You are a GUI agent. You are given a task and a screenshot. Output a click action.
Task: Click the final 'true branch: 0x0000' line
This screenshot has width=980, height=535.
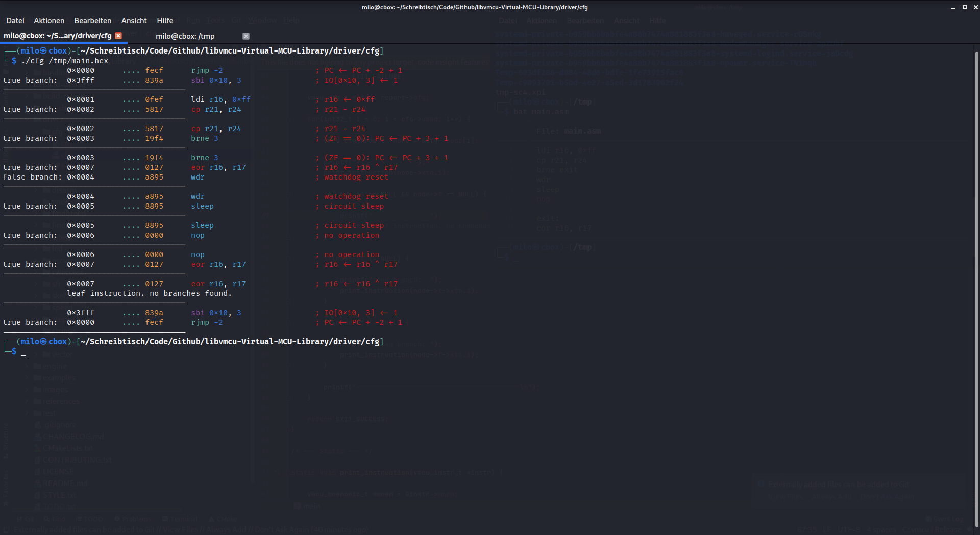click(x=203, y=322)
